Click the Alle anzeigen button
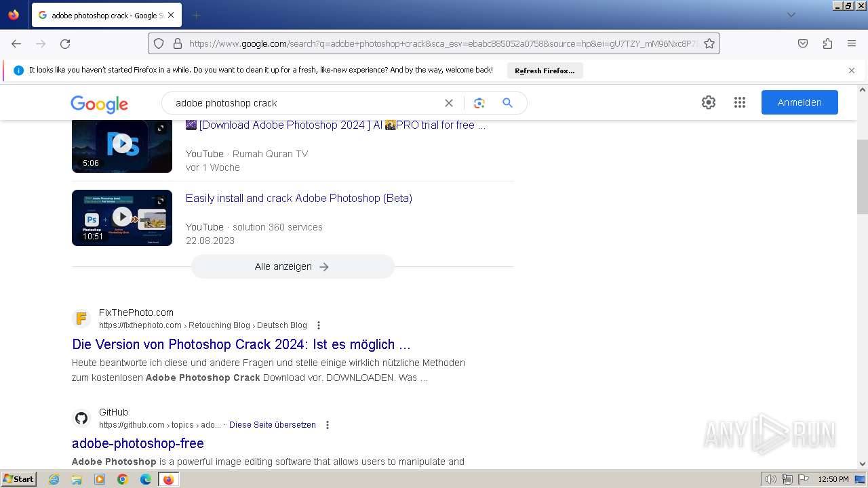This screenshot has width=868, height=488. (292, 266)
